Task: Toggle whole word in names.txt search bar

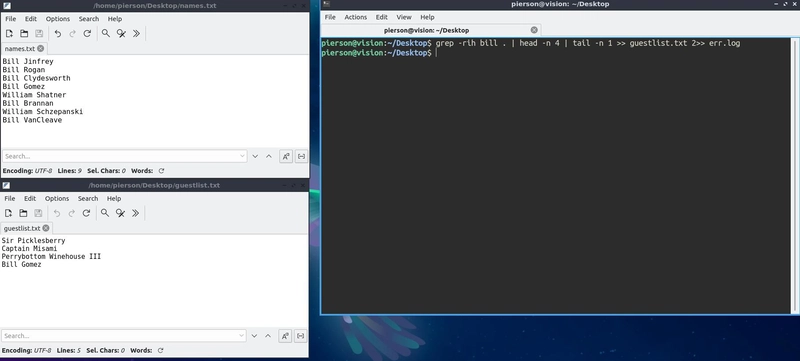Action: (301, 157)
